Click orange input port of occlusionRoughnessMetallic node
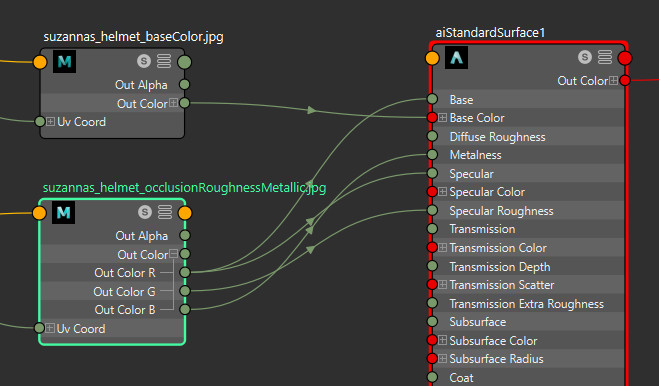This screenshot has width=659, height=386. [40, 213]
